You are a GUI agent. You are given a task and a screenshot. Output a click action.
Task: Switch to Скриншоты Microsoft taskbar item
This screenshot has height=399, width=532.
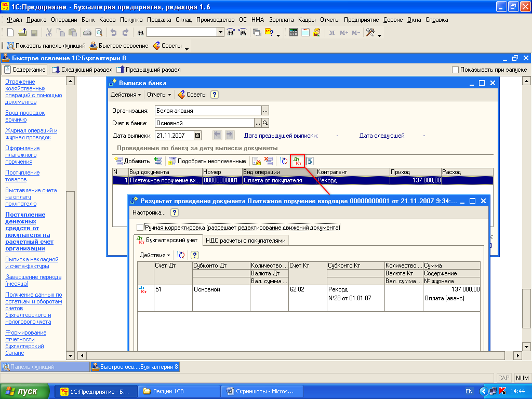pyautogui.click(x=261, y=392)
